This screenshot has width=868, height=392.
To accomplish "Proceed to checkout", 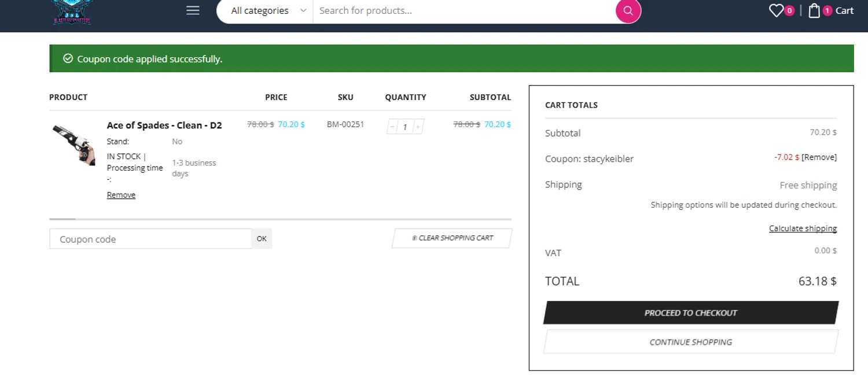I will pyautogui.click(x=691, y=313).
